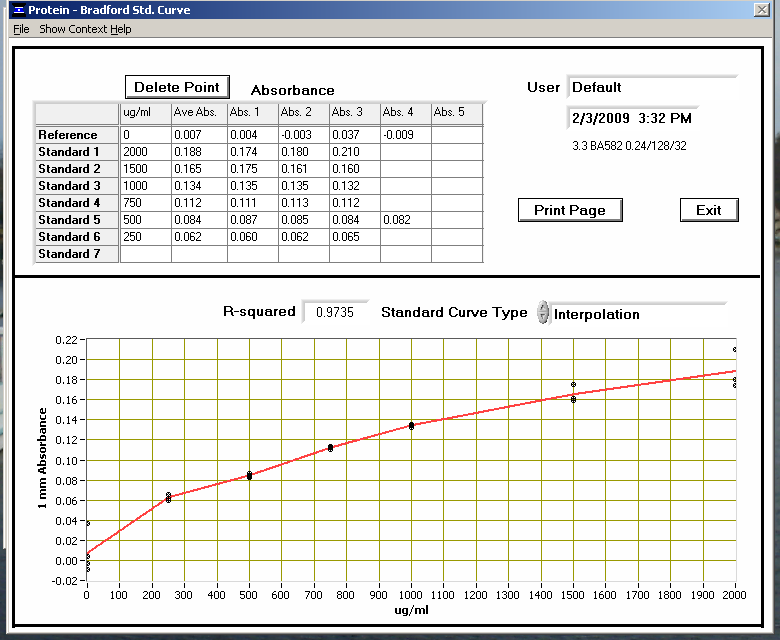
Task: Select the Standard 3 row header
Action: tap(77, 185)
